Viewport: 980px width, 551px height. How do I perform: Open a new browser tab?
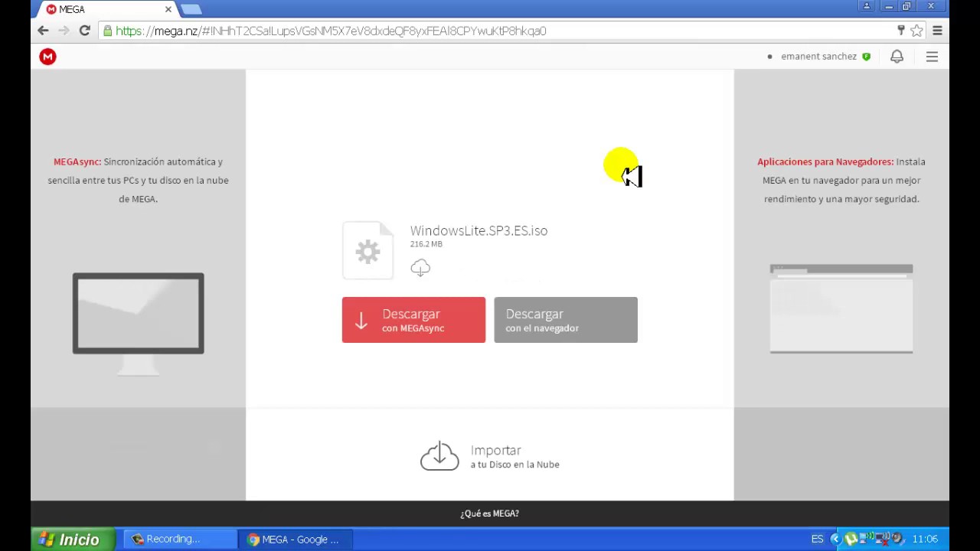(x=191, y=9)
